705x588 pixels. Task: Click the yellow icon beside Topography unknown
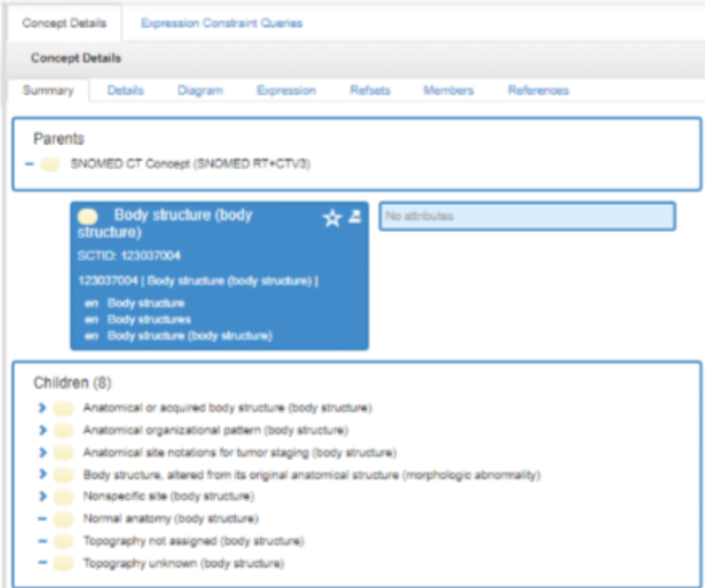(63, 563)
